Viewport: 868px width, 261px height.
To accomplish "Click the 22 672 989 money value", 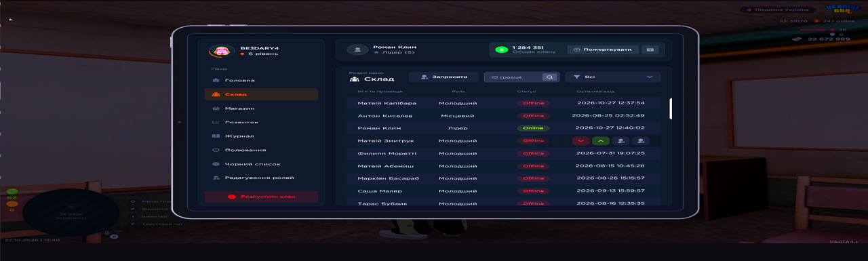I will click(829, 39).
